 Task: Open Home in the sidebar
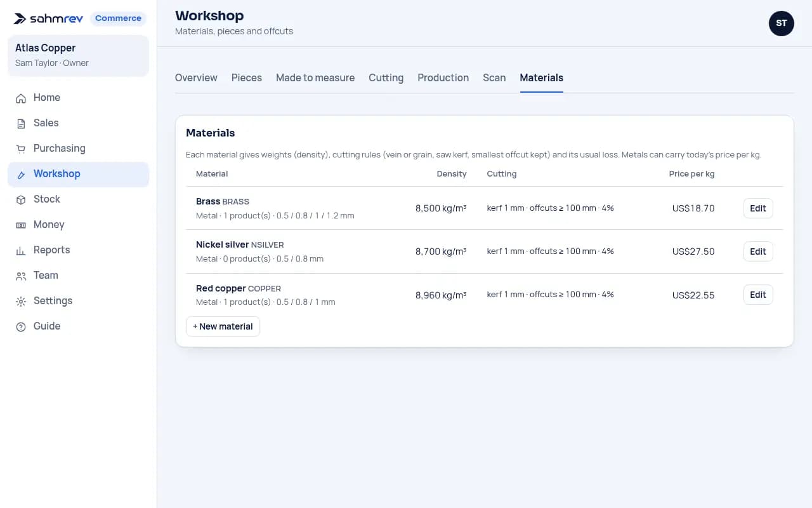[78, 98]
